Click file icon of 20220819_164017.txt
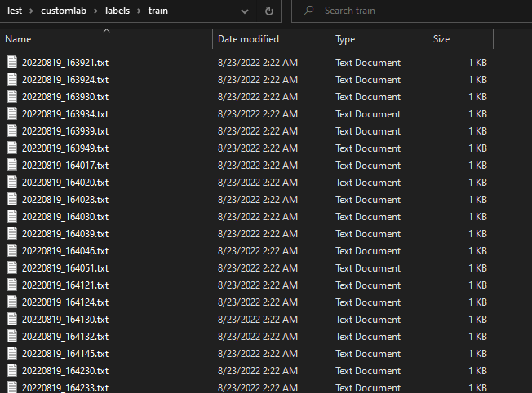Screen dimensions: 532x393 click(12, 166)
